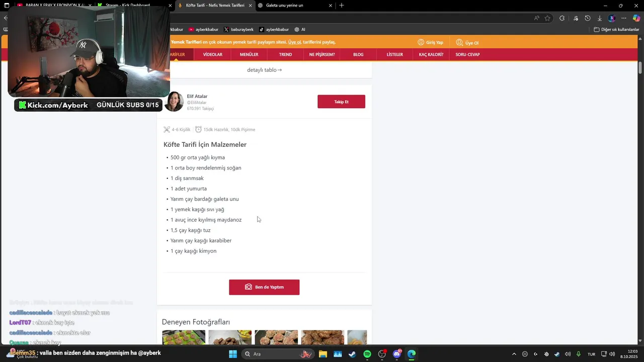Click the Takip Et follow button
Viewport: 644px width, 362px height.
pos(341,102)
